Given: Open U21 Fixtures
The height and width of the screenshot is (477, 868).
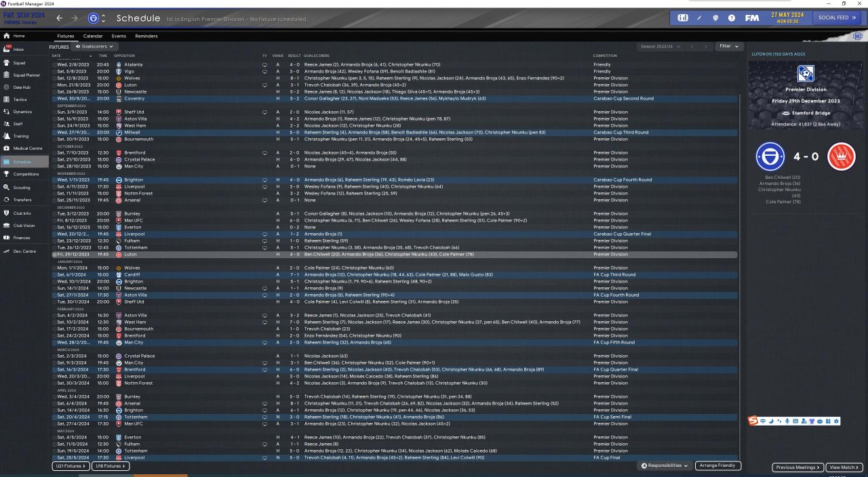Looking at the screenshot, I should [x=71, y=466].
